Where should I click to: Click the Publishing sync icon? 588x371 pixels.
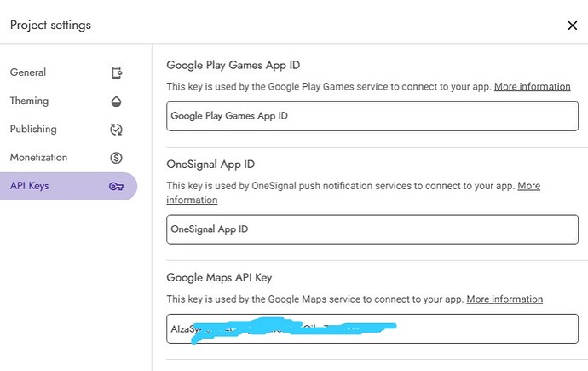[x=116, y=130]
